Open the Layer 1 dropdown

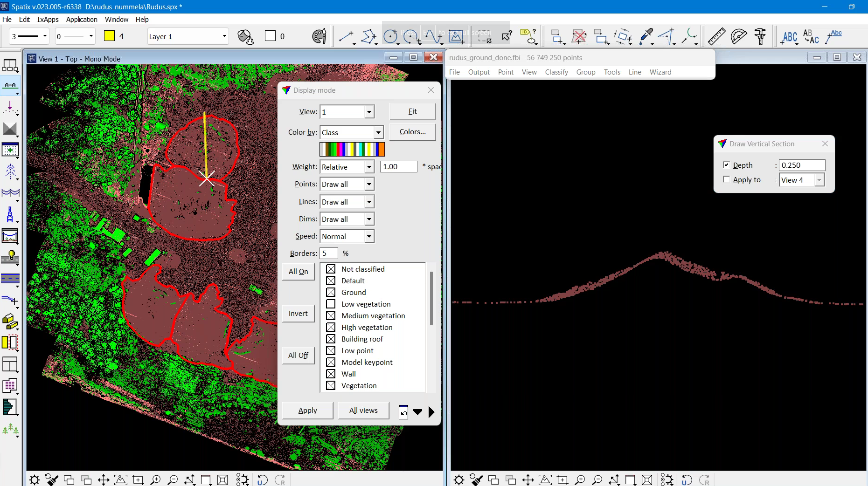click(224, 36)
